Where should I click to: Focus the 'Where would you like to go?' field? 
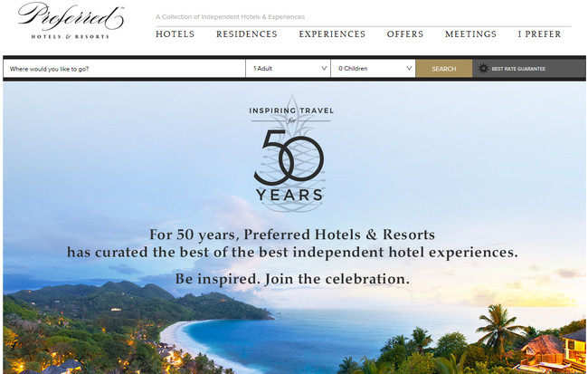(x=124, y=68)
